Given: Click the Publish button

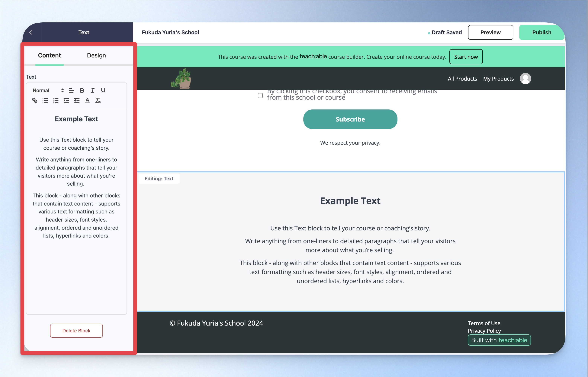Looking at the screenshot, I should point(541,32).
